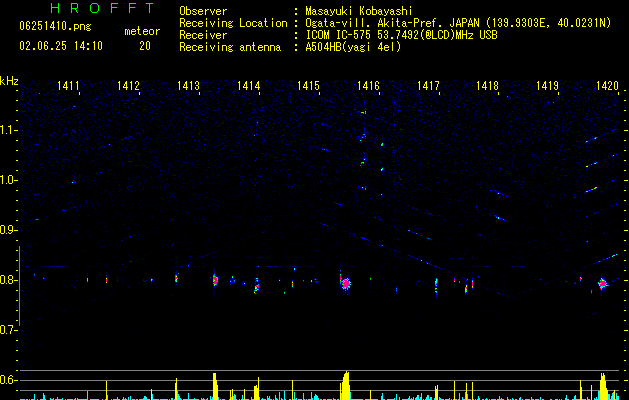Click the meteor echo after 1413

[215, 280]
